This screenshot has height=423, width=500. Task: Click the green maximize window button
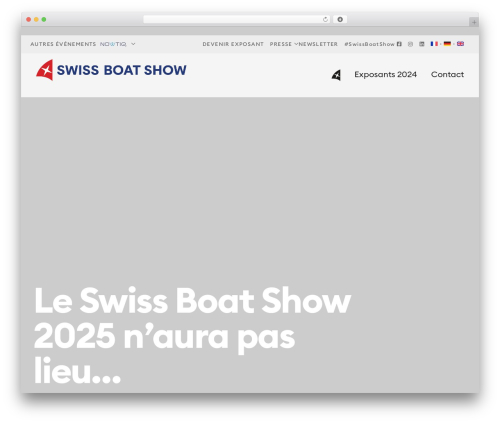pyautogui.click(x=44, y=19)
